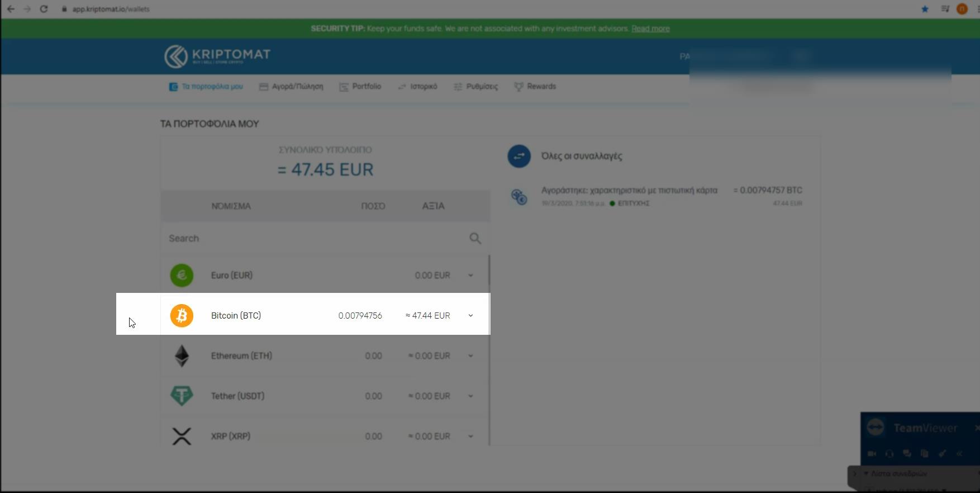980x493 pixels.
Task: Focus the wallet Search field
Action: click(x=313, y=239)
